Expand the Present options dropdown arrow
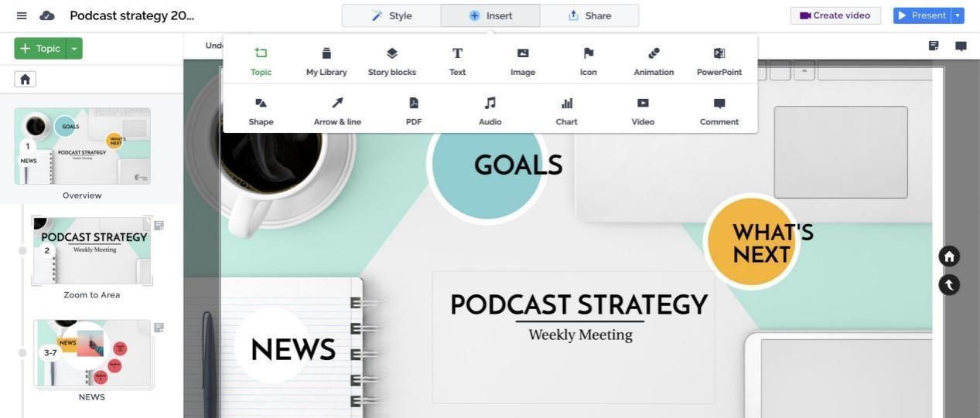Screen dimensions: 980x418 pos(958,15)
